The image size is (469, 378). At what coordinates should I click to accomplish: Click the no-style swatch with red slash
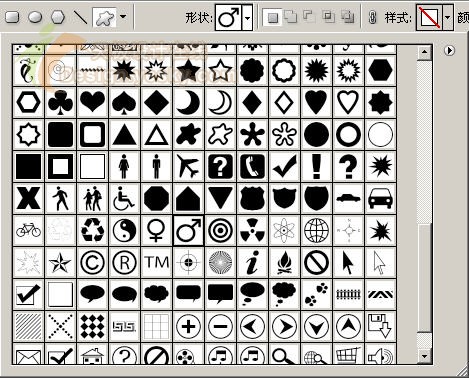(429, 17)
